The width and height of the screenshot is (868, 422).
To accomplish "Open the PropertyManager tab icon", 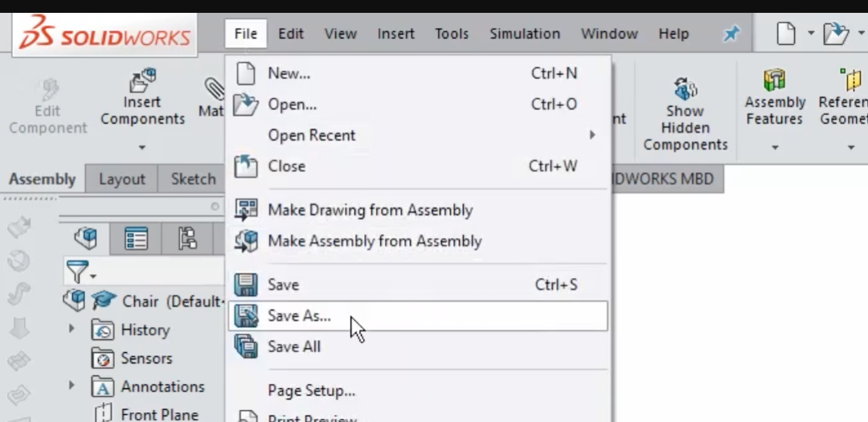I will click(136, 239).
